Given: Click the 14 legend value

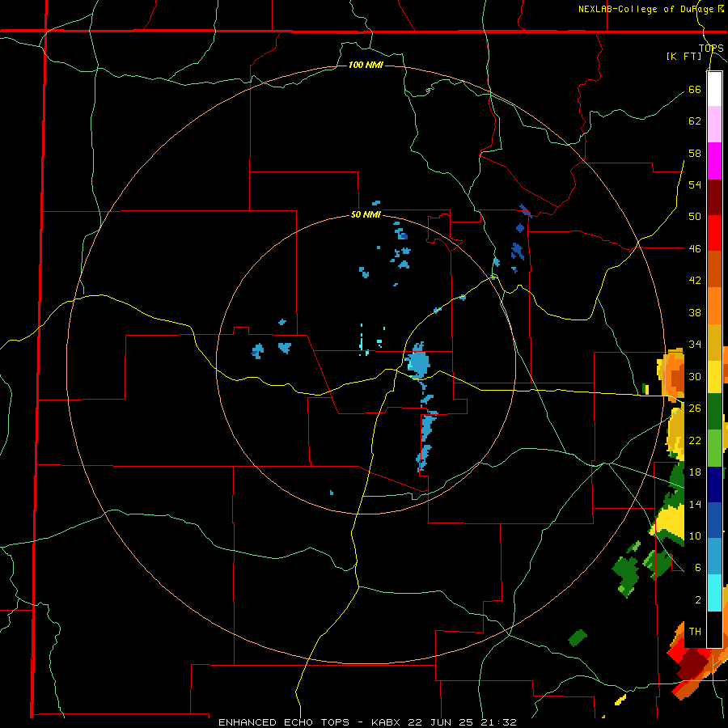Looking at the screenshot, I should click(x=695, y=504).
